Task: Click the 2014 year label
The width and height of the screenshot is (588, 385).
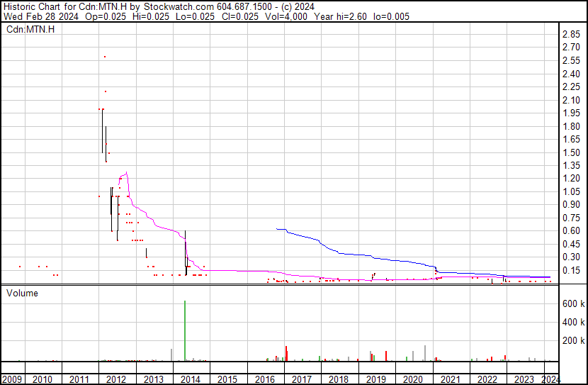Action: click(x=191, y=379)
